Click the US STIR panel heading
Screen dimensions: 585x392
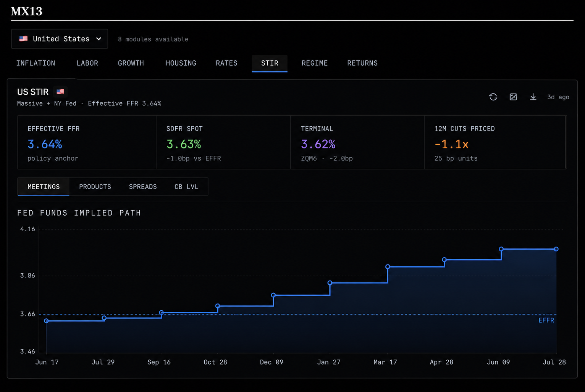click(x=33, y=92)
